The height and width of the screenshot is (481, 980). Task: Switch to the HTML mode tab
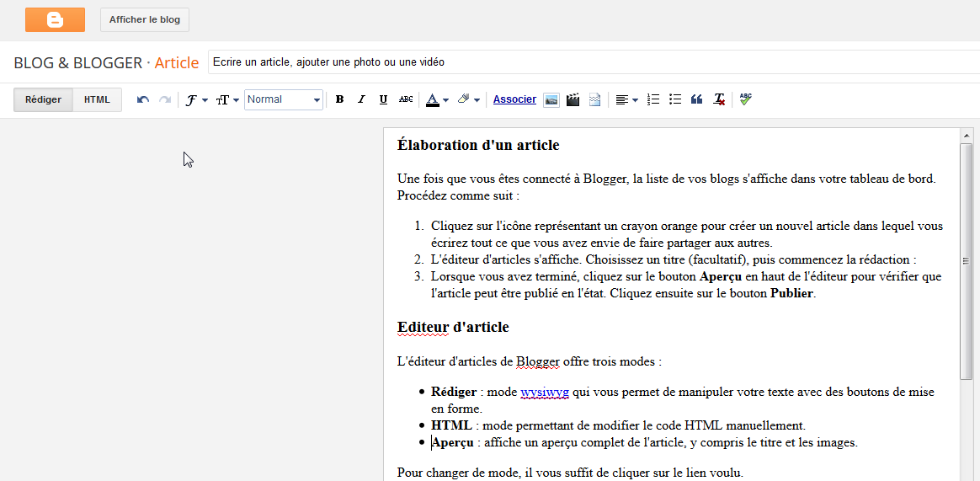[x=97, y=99]
